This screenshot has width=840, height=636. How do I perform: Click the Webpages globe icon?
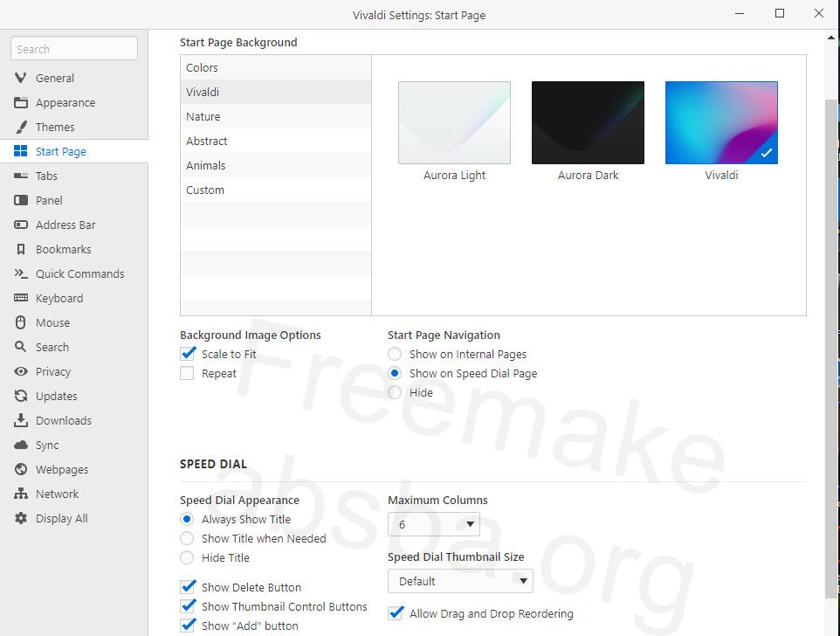(20, 469)
